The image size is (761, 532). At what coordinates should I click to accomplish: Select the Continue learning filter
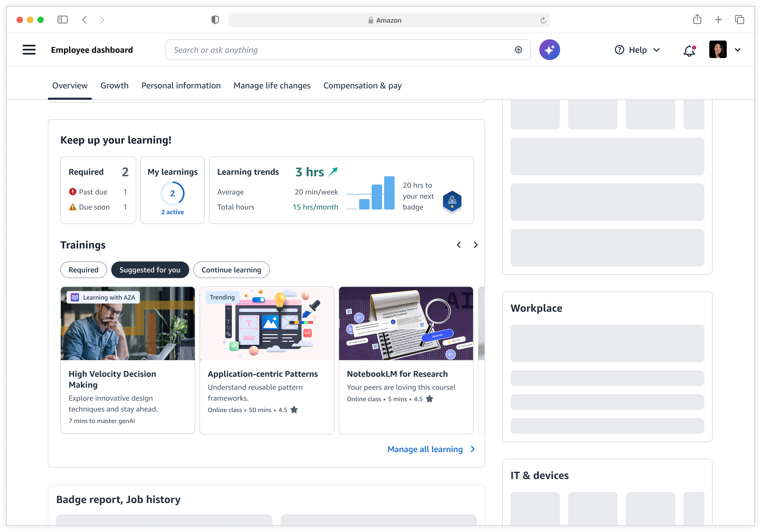[x=231, y=269]
